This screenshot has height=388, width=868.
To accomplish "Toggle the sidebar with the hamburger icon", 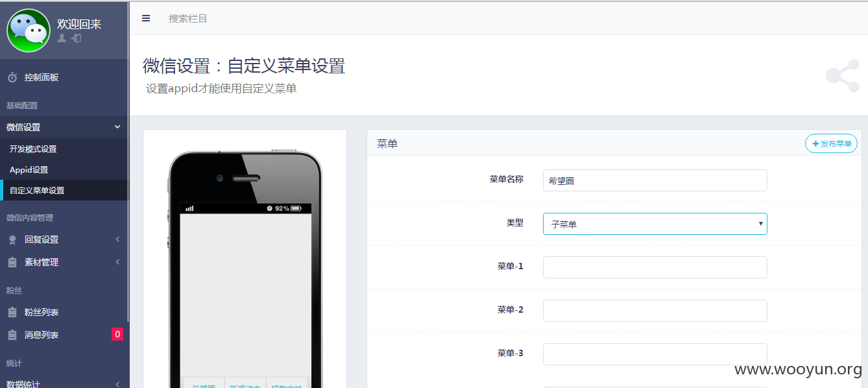I will (x=146, y=18).
